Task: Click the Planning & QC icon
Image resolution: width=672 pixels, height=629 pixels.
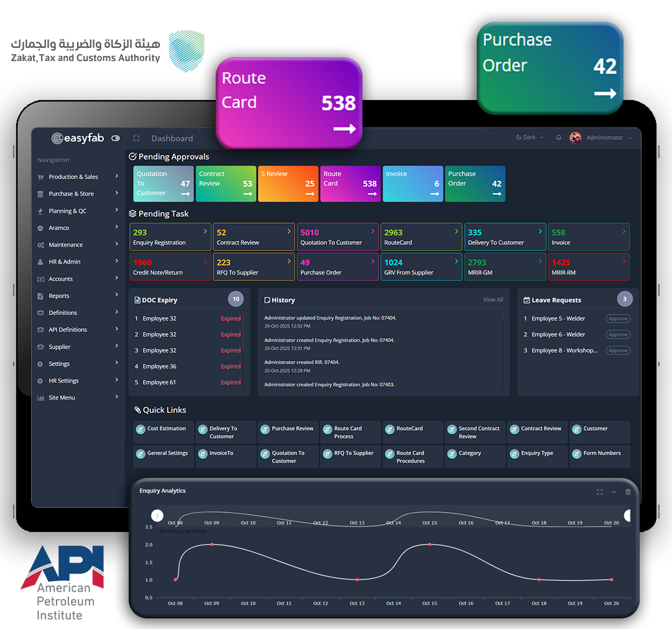Action: (40, 211)
